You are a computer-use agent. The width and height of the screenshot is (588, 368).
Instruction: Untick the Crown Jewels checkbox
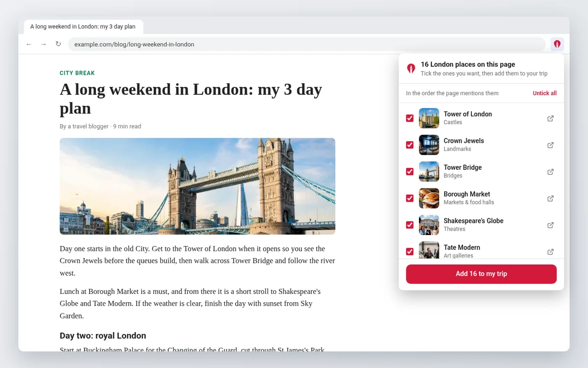(x=410, y=145)
